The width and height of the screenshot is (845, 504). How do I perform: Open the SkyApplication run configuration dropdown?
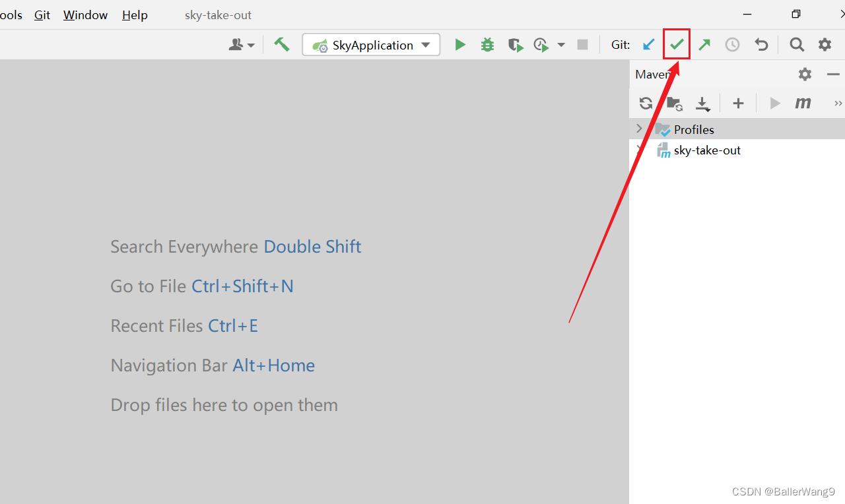tap(371, 45)
